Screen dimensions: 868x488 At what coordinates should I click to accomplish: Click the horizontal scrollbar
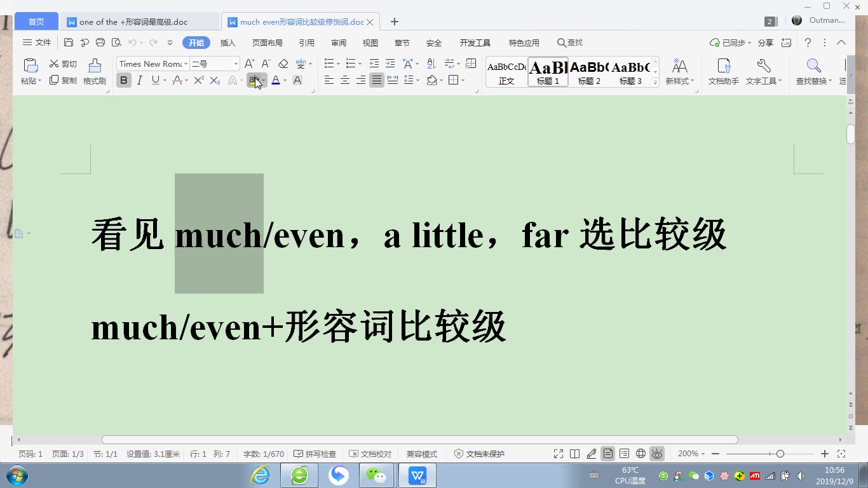[419, 440]
